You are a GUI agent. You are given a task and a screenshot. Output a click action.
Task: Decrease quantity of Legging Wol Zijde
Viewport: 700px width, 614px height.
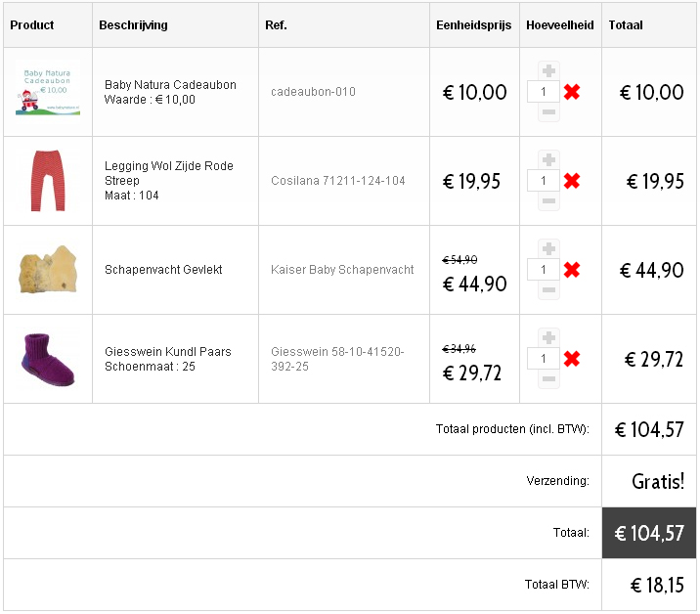pyautogui.click(x=548, y=201)
